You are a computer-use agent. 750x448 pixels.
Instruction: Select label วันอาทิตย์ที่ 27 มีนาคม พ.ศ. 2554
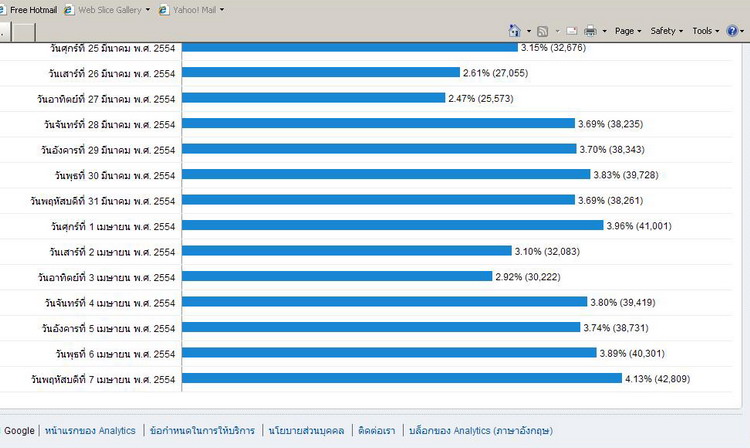pos(106,99)
